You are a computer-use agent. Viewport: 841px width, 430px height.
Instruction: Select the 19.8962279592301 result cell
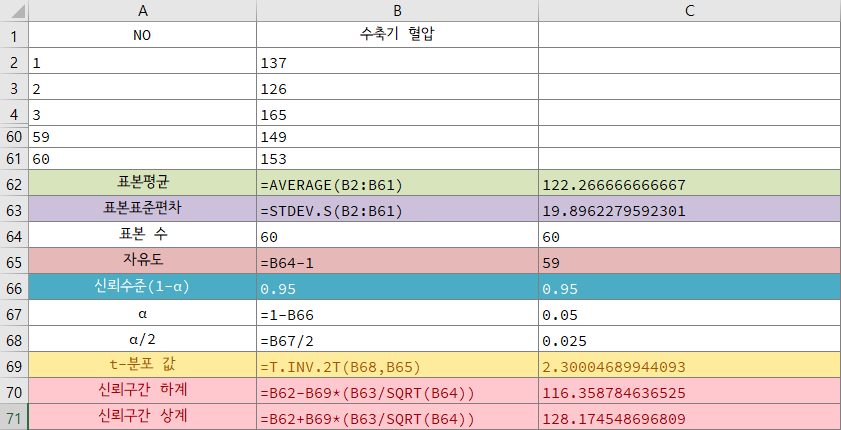(x=690, y=209)
